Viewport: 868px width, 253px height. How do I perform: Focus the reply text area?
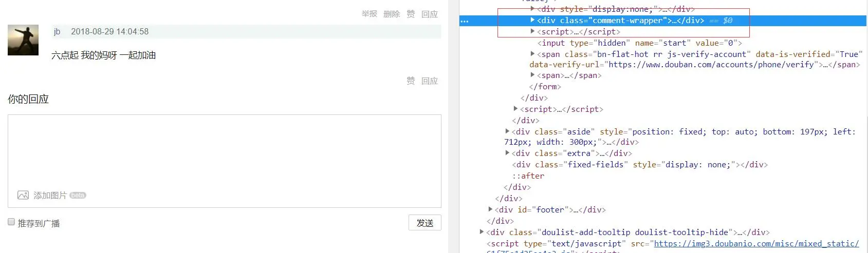click(225, 161)
